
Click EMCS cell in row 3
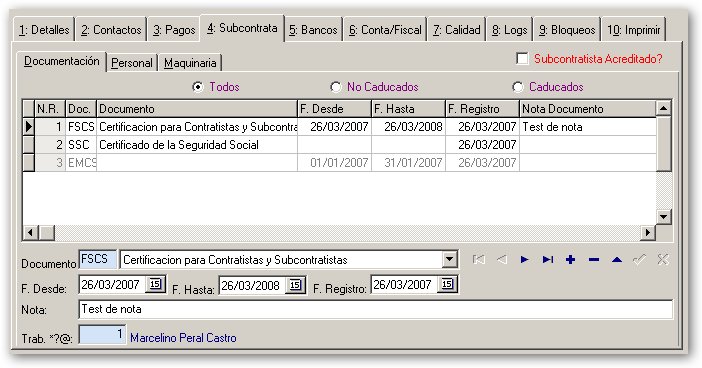pos(81,163)
